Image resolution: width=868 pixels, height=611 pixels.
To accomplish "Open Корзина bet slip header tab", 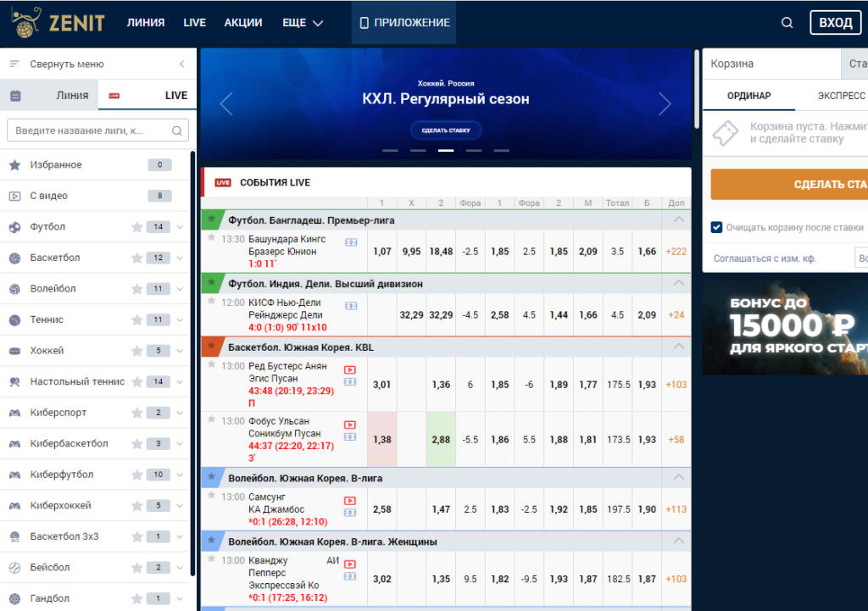I will (771, 64).
